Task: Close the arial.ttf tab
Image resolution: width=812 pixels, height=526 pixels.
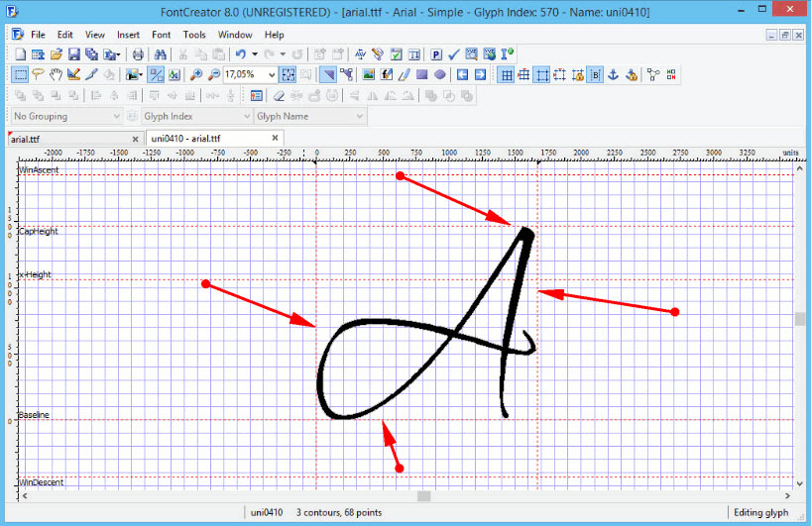Action: click(x=135, y=139)
